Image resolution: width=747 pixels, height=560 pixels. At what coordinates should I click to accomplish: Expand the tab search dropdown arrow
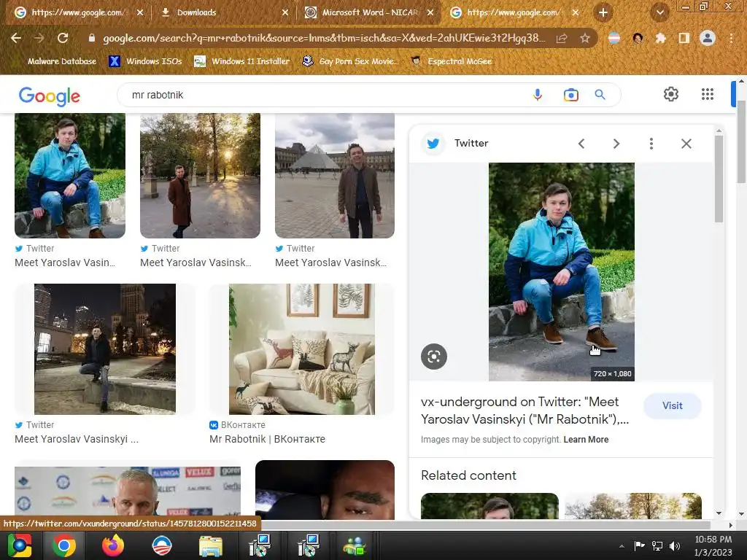[x=659, y=12]
